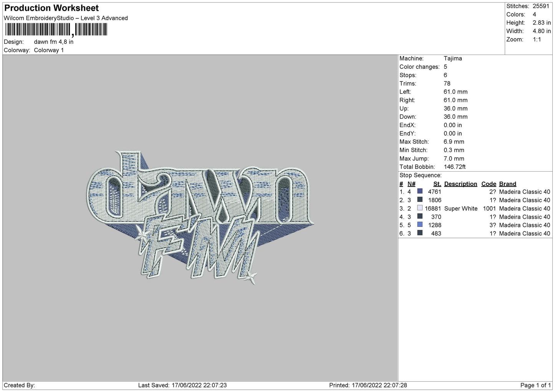The height and width of the screenshot is (392, 555).
Task: Click the 'Super White' description
Action: coord(461,208)
